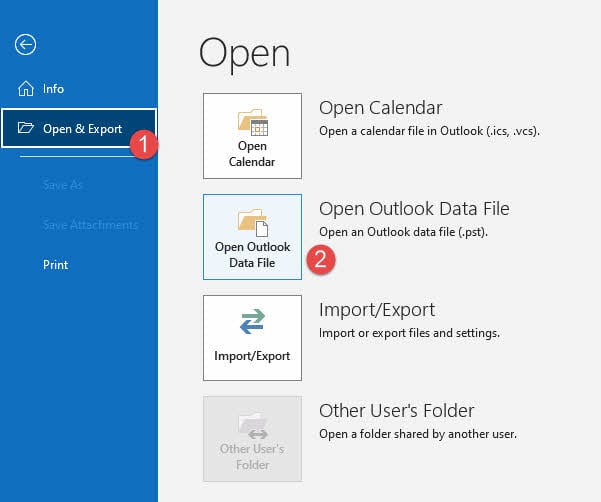Click the large 'Open' page title
601x502 pixels.
click(244, 54)
